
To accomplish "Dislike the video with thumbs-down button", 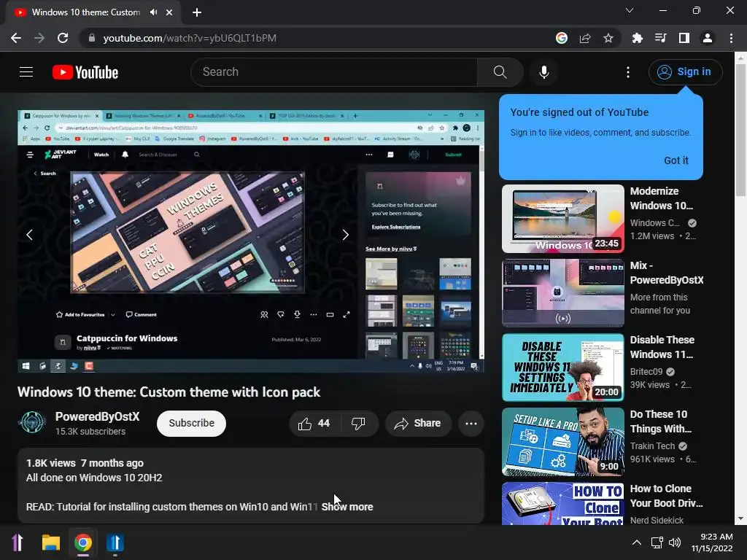I will [358, 424].
